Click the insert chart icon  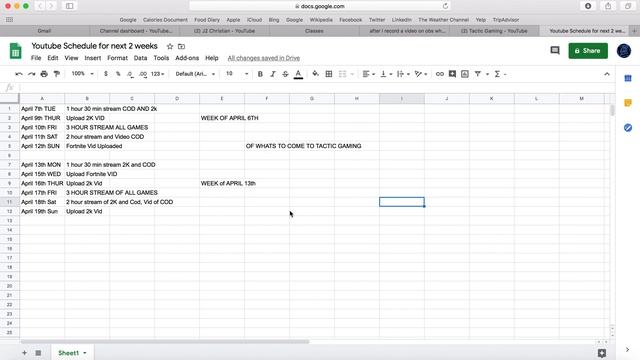pyautogui.click(x=465, y=74)
